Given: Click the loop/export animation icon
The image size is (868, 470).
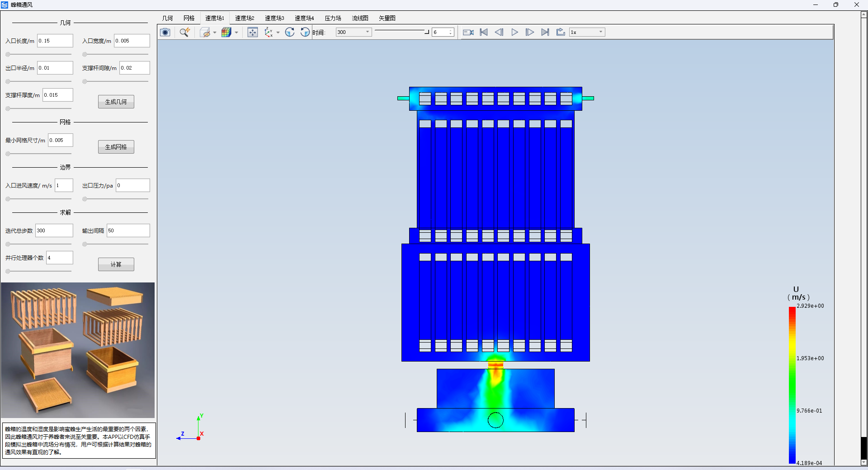Looking at the screenshot, I should coord(561,32).
